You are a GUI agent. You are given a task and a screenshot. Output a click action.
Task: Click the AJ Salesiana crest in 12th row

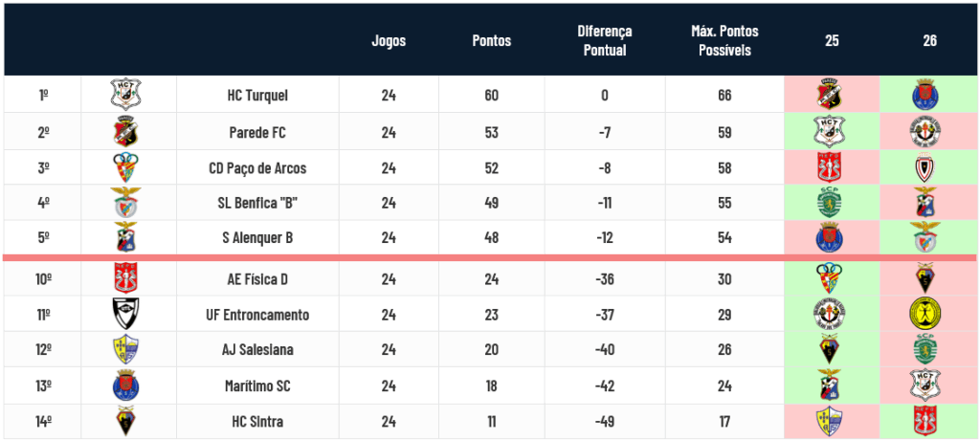click(x=125, y=349)
